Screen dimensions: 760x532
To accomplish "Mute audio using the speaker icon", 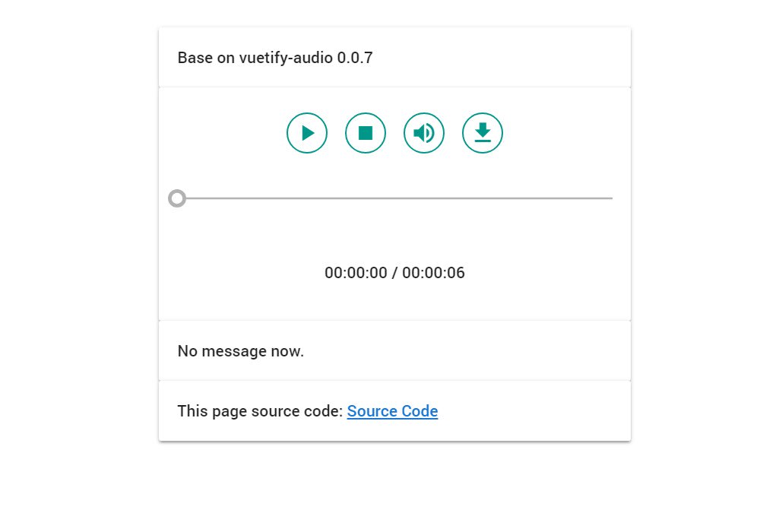I will [424, 133].
